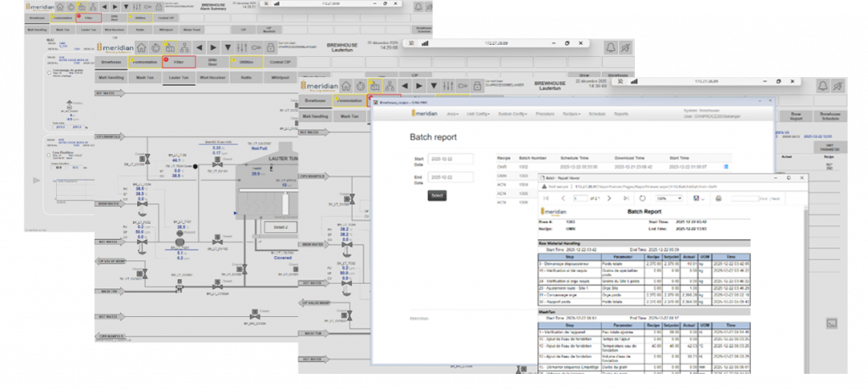Open the red-outlined Filter tab in the middle window
Image resolution: width=868 pixels, height=390 pixels.
click(x=181, y=62)
